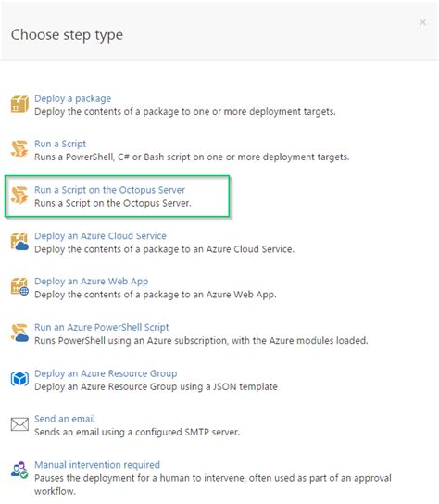Close the Choose step type dialog

pyautogui.click(x=422, y=22)
